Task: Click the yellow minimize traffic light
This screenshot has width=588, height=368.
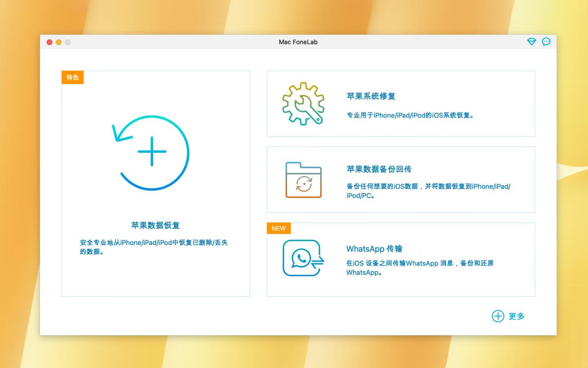Action: (x=58, y=42)
